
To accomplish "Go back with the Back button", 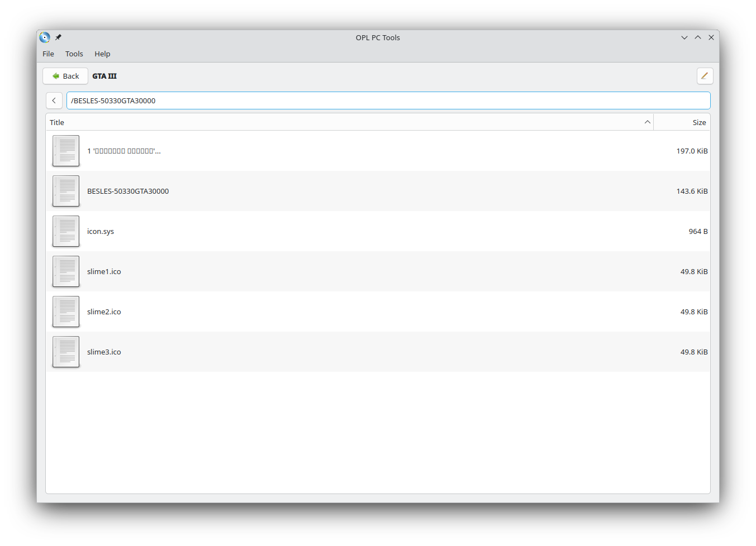I will (x=65, y=76).
